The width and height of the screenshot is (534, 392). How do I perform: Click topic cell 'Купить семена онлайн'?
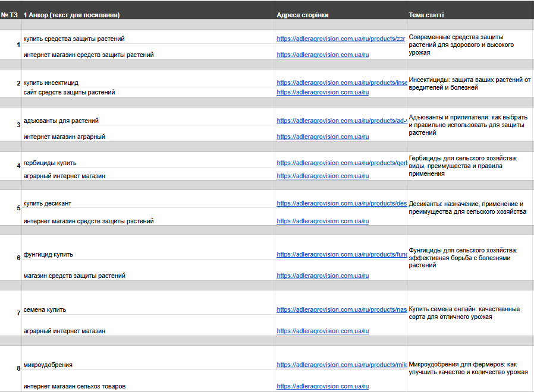point(464,313)
